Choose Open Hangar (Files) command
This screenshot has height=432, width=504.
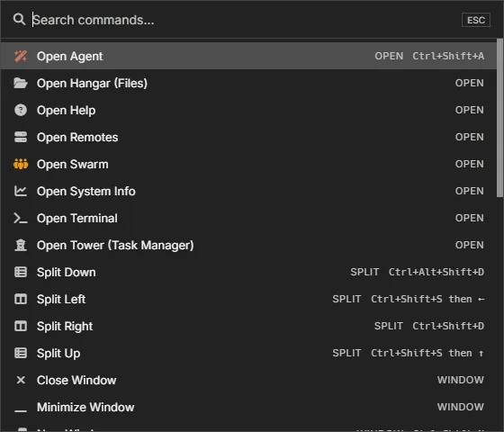click(x=248, y=83)
